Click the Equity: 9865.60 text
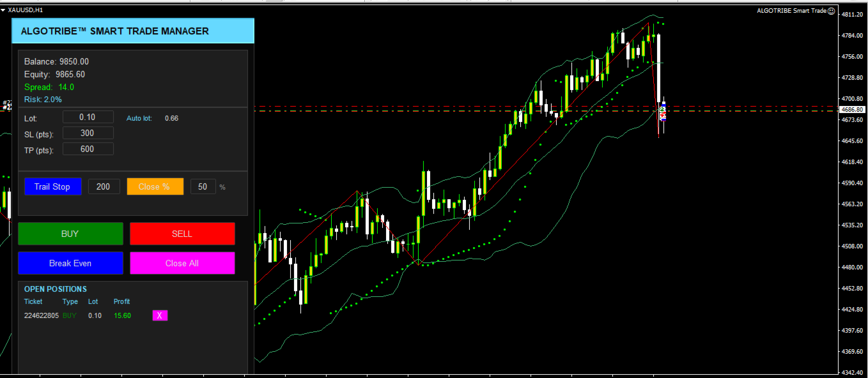This screenshot has width=868, height=378. coord(54,74)
